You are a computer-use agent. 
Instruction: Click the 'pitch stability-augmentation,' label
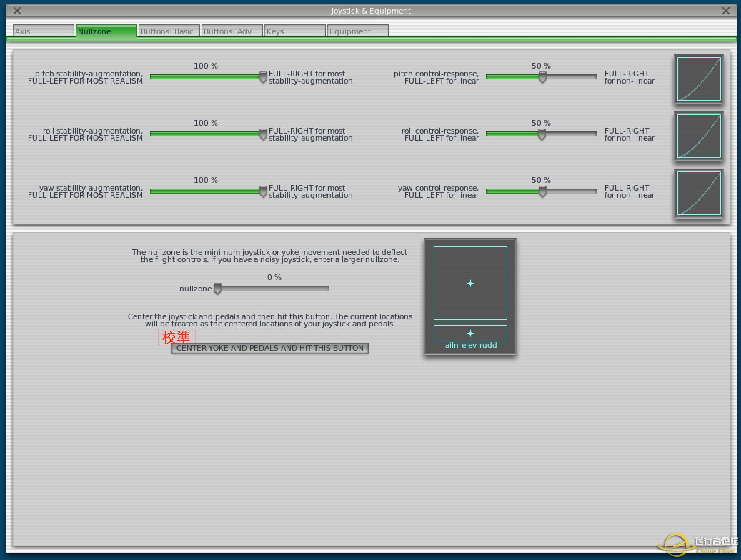(89, 74)
